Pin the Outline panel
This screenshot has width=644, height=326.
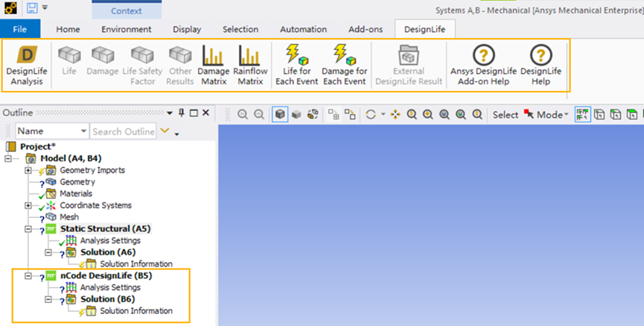click(x=182, y=113)
